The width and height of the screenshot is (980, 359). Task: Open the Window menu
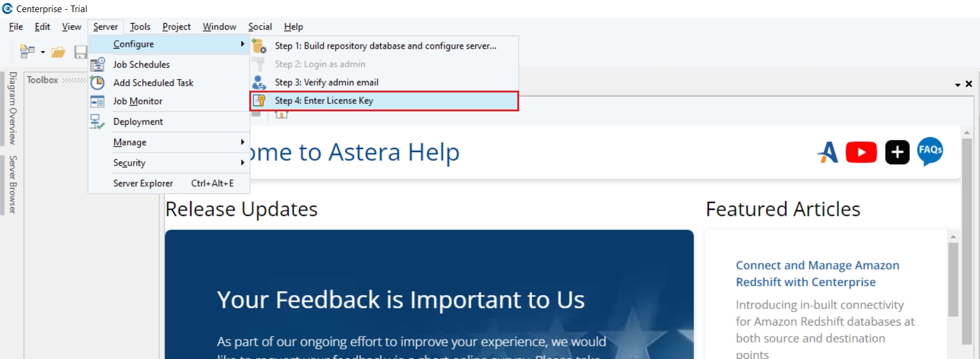(x=219, y=27)
